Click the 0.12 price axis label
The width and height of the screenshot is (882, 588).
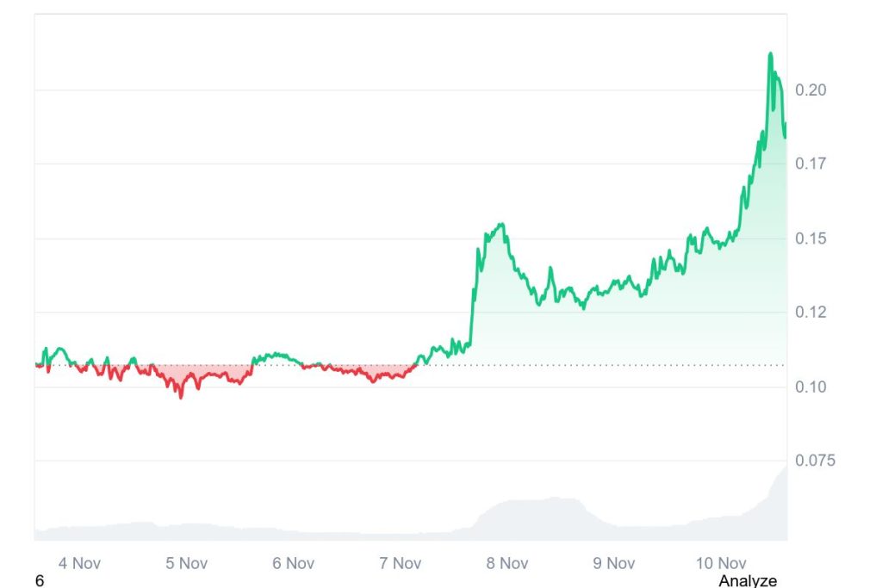tap(811, 313)
